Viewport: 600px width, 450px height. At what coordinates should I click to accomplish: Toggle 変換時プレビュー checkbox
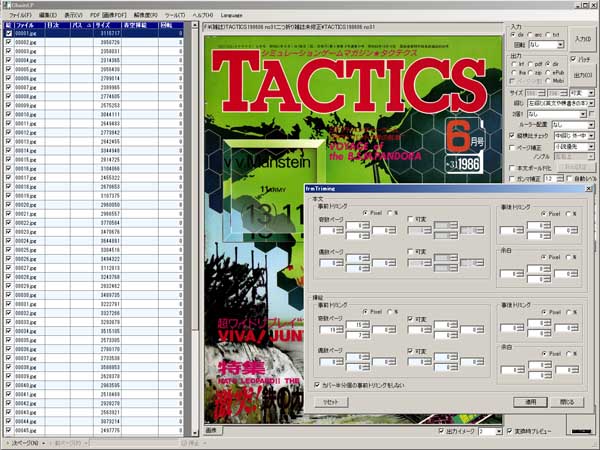point(510,431)
